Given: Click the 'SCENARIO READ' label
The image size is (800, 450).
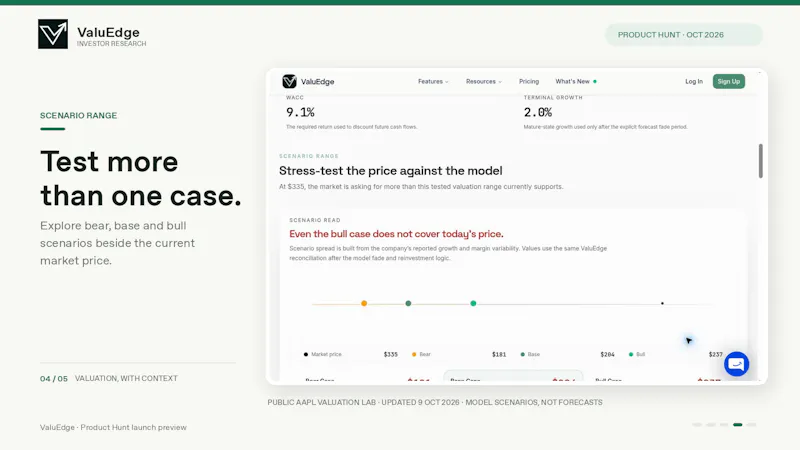Looking at the screenshot, I should pyautogui.click(x=315, y=220).
